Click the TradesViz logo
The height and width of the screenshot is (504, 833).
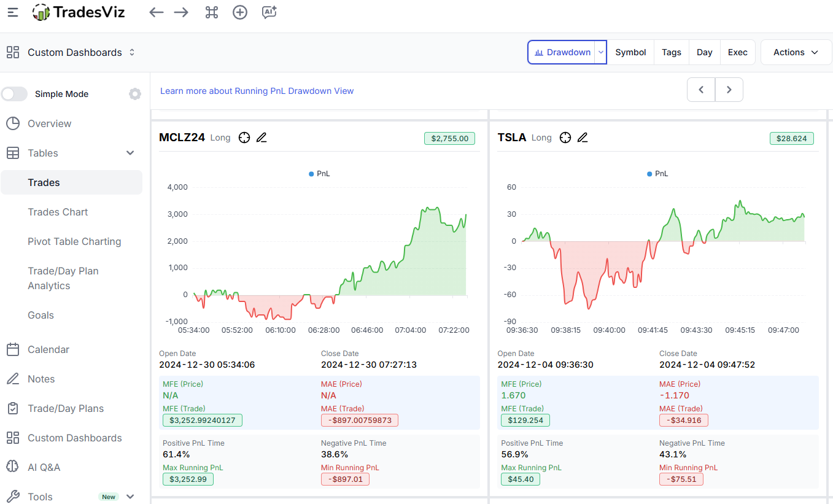point(79,12)
